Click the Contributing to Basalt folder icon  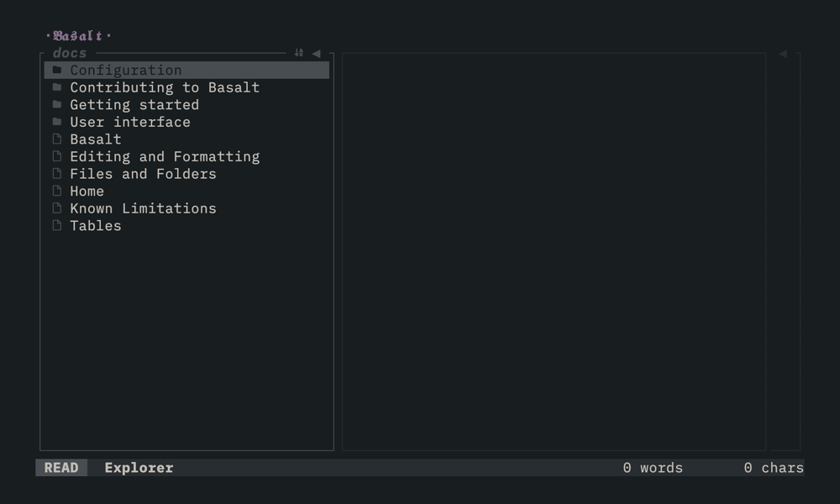pyautogui.click(x=57, y=87)
